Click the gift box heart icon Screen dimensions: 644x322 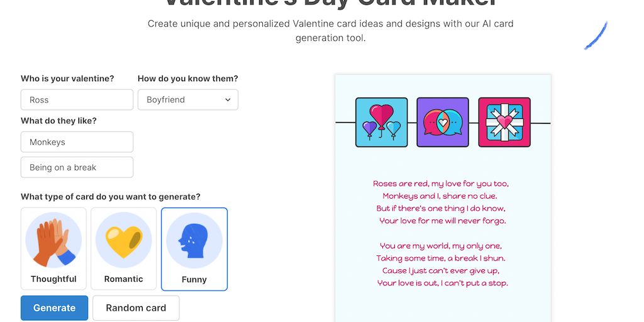[504, 122]
